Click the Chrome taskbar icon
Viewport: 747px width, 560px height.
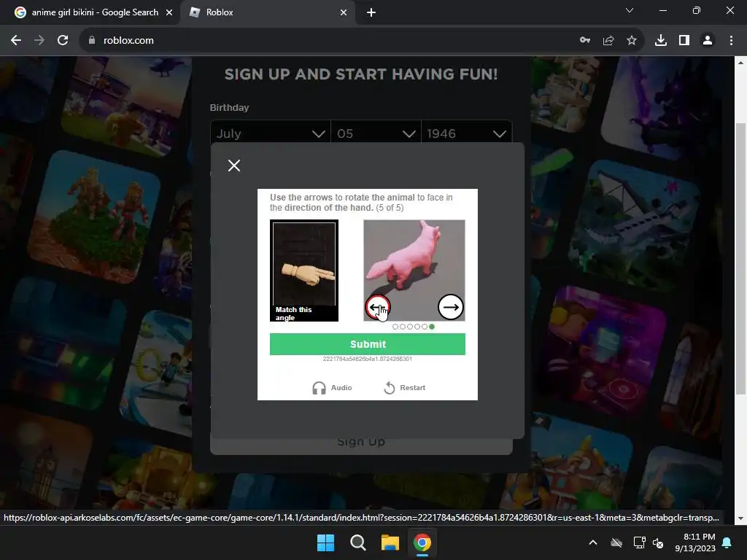click(x=422, y=542)
